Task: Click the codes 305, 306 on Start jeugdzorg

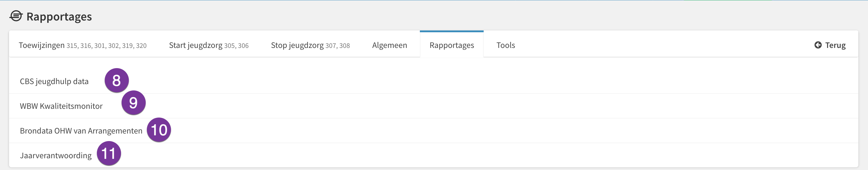Action: click(x=236, y=46)
